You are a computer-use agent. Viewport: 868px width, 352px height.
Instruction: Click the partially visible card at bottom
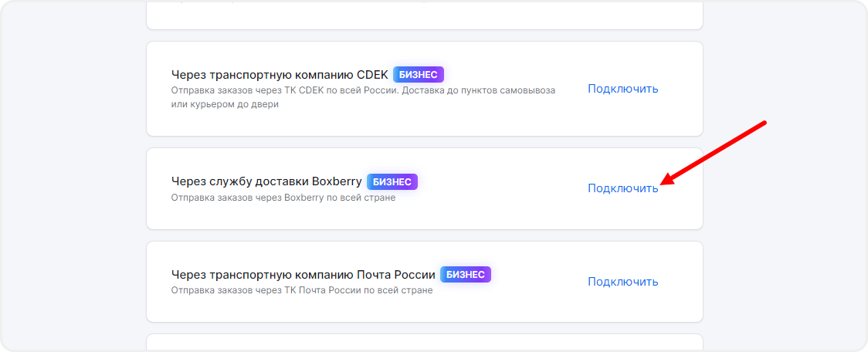[424, 342]
